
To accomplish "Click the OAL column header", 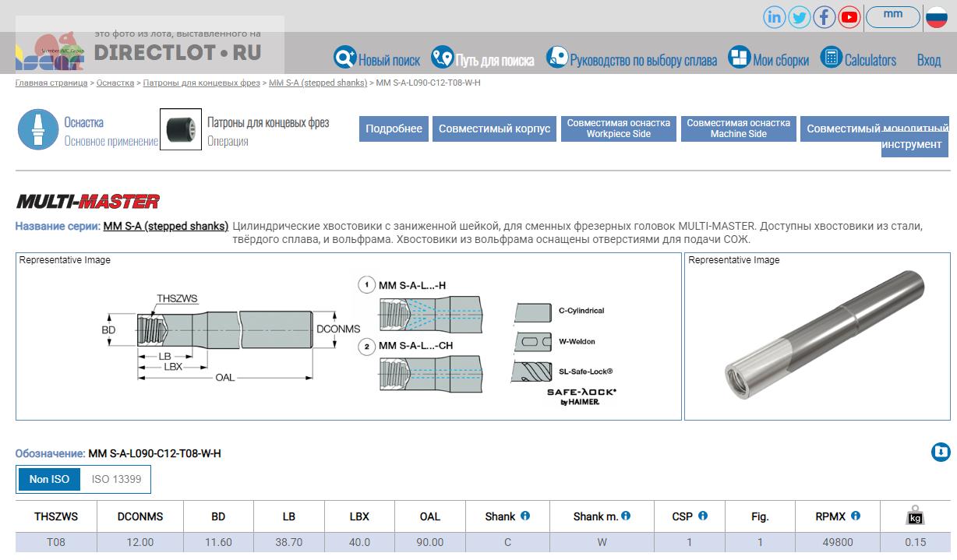I will [430, 516].
